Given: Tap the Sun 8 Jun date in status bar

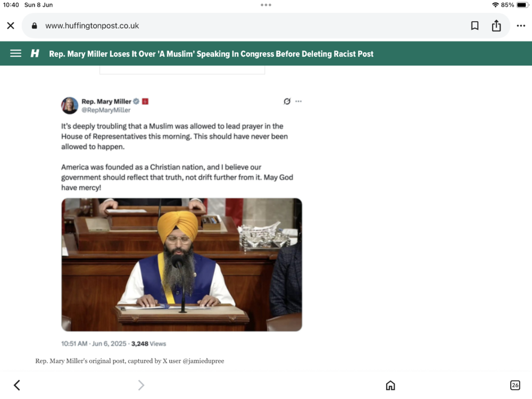Looking at the screenshot, I should pyautogui.click(x=38, y=5).
